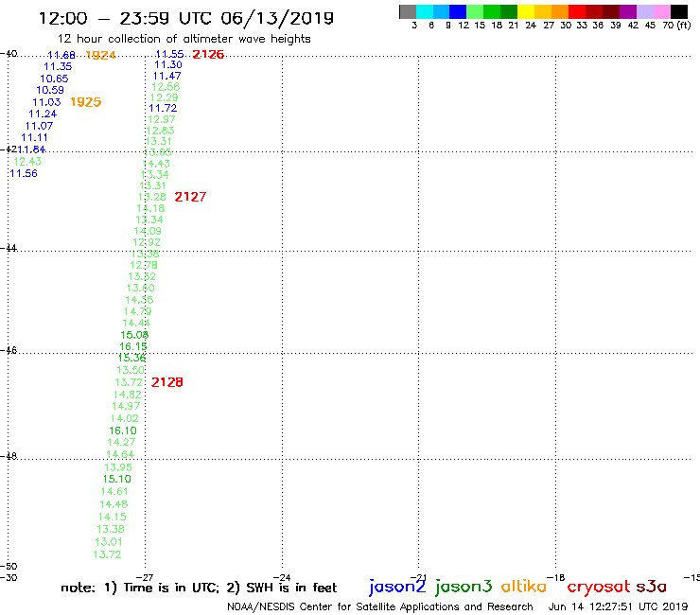
Task: Click the blue wave height value 11.11
Action: (x=34, y=137)
